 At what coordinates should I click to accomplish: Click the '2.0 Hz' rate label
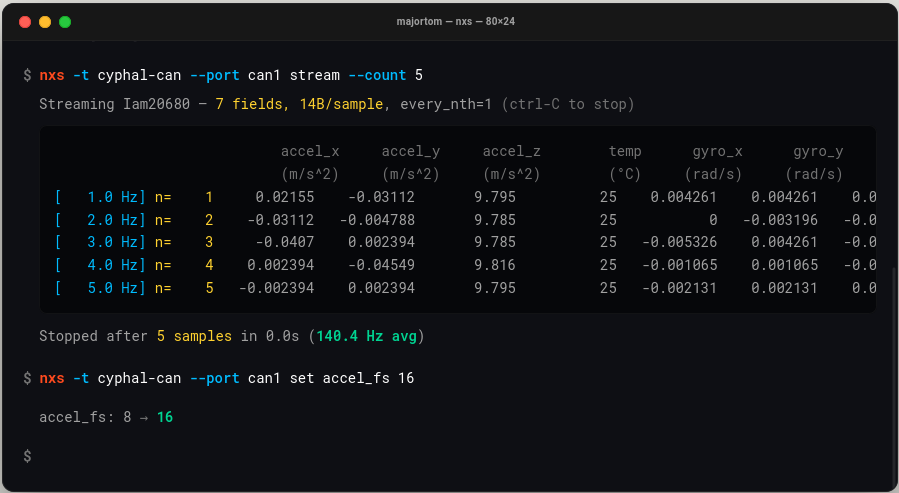112,220
